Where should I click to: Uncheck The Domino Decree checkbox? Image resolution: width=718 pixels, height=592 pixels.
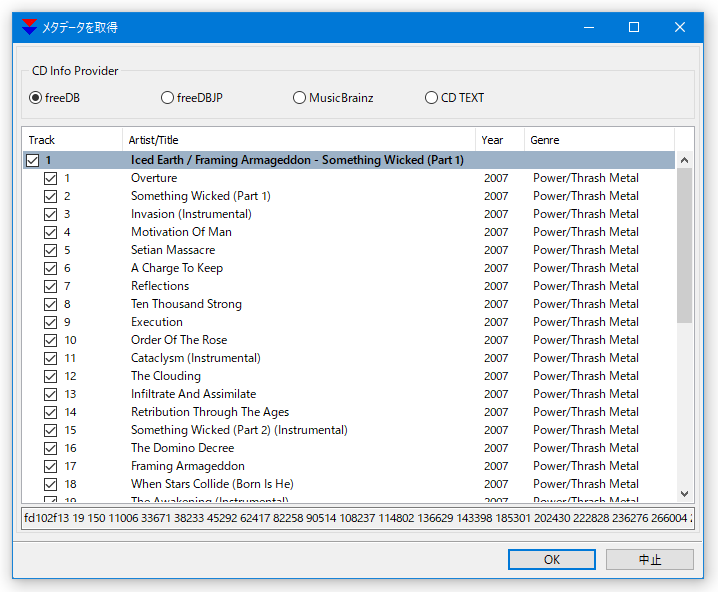tap(50, 448)
